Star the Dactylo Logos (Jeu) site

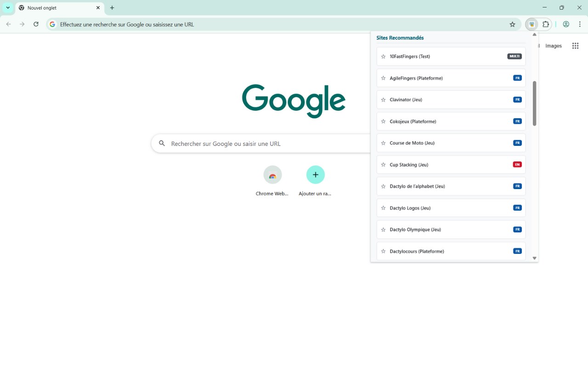coord(383,208)
